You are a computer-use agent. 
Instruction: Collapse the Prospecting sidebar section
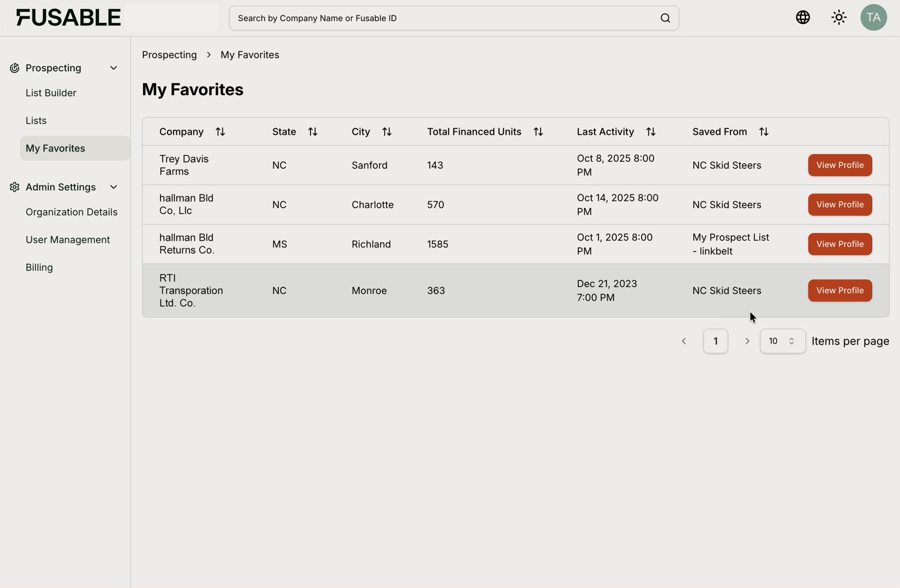tap(114, 68)
